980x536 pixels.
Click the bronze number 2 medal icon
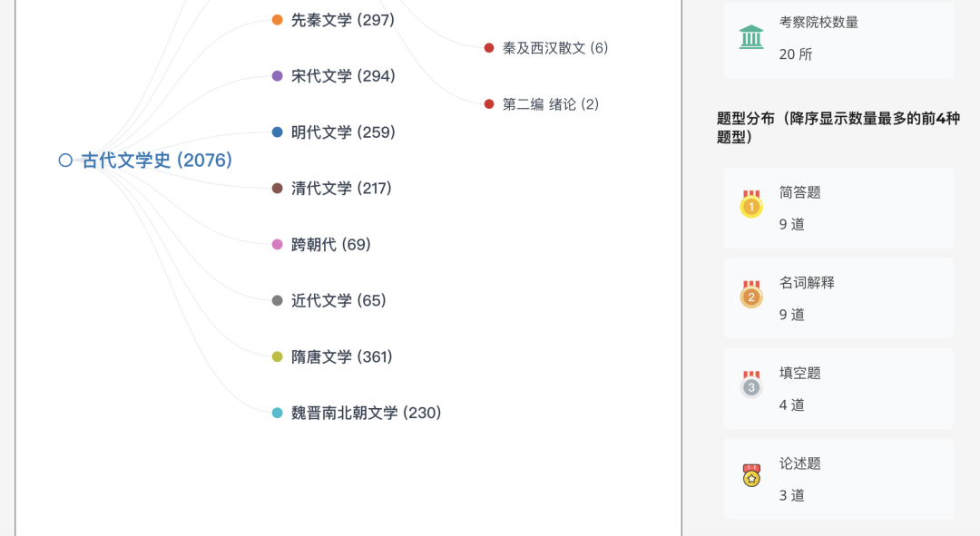click(x=751, y=294)
